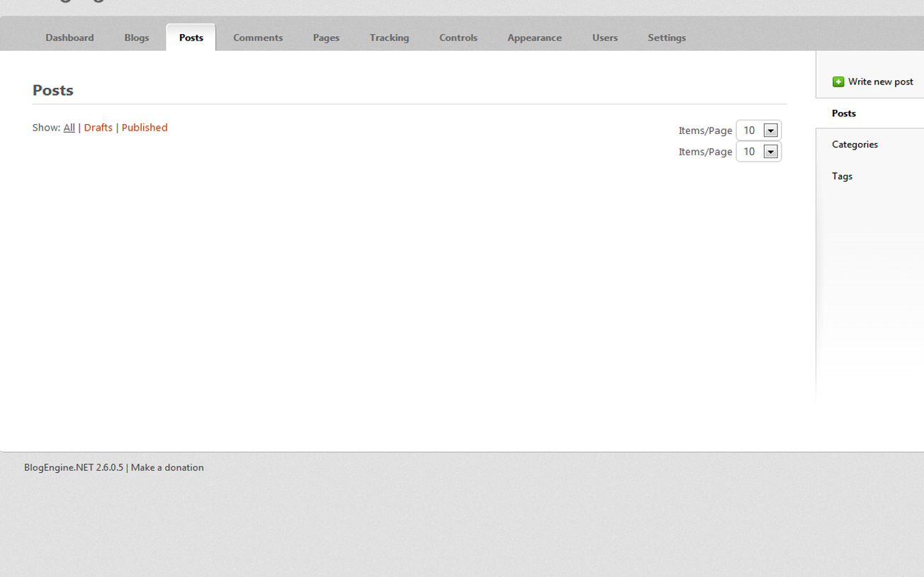Navigate to the Appearance tab
Viewport: 924px width, 577px height.
click(x=534, y=38)
